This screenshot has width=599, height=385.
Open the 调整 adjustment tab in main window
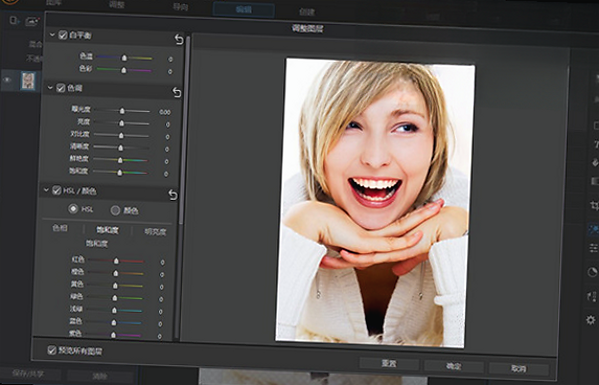point(117,5)
